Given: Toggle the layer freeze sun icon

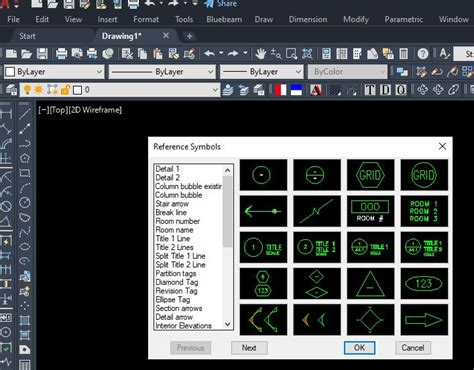Looking at the screenshot, I should pyautogui.click(x=39, y=89).
